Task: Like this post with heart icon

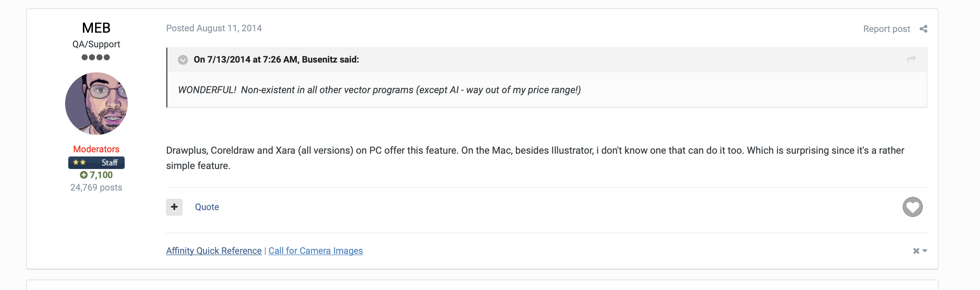Action: [x=913, y=207]
